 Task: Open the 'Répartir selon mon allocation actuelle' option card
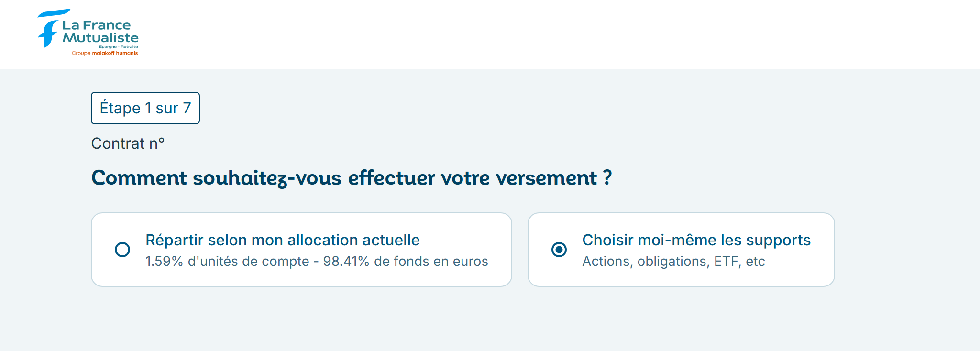click(301, 249)
